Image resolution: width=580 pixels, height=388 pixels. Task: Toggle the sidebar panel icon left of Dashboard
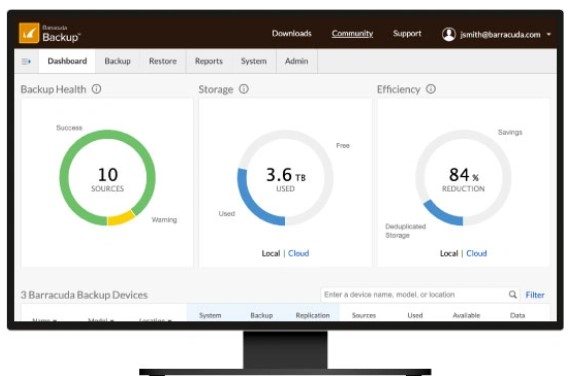pyautogui.click(x=26, y=61)
